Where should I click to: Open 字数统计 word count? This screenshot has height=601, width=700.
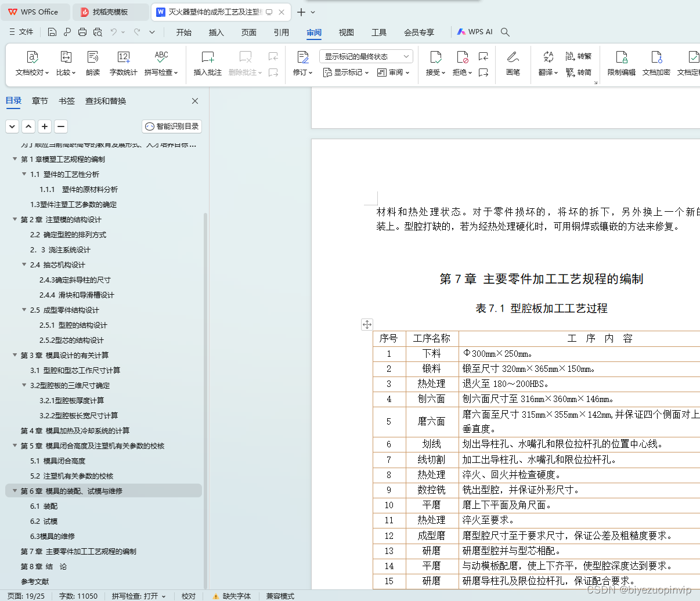pyautogui.click(x=124, y=63)
